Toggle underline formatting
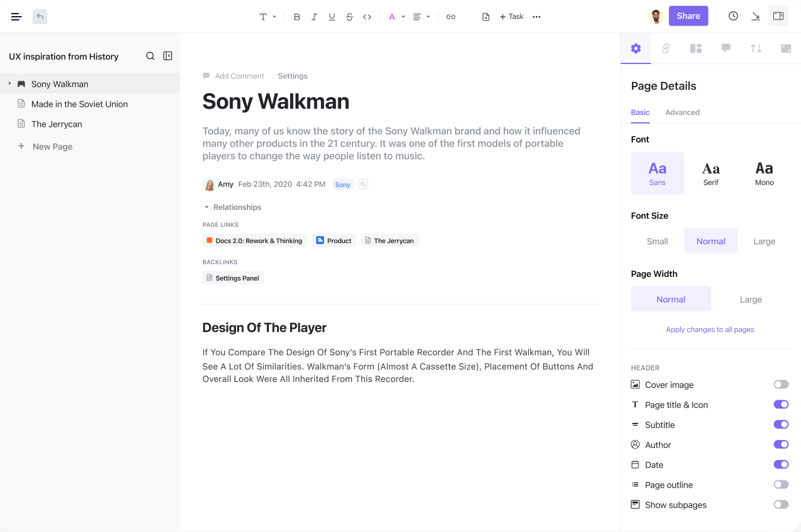The width and height of the screenshot is (801, 532). [332, 17]
